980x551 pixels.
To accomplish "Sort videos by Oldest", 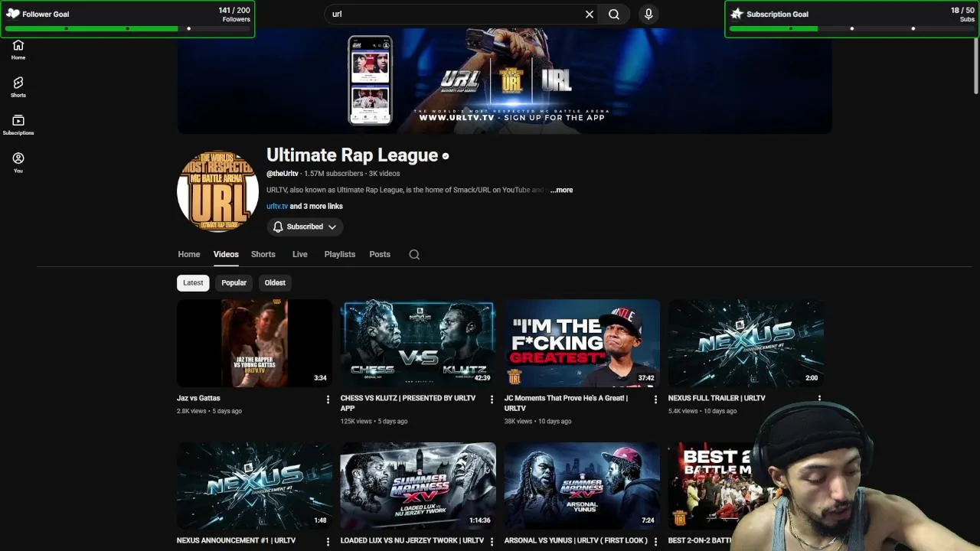I will pyautogui.click(x=275, y=282).
